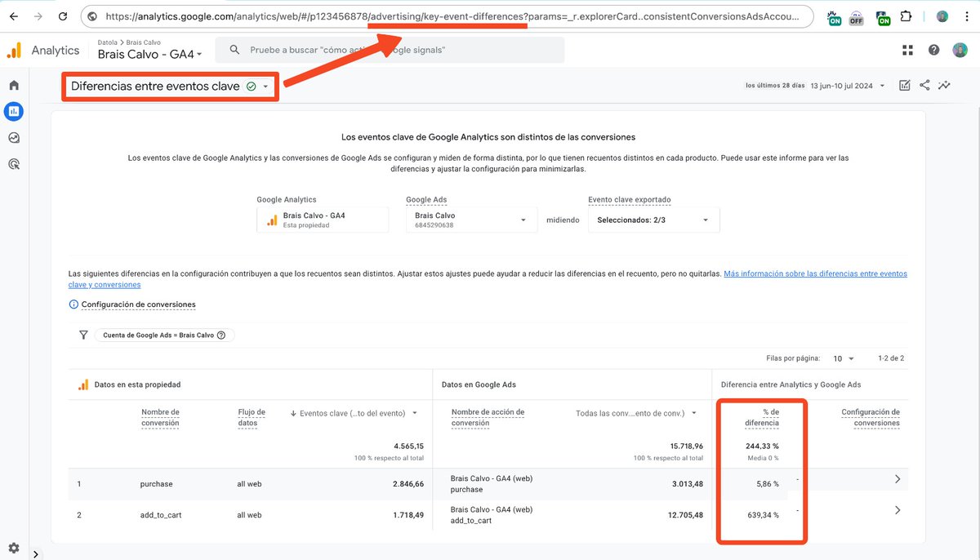Open the Chrome three-dot menu
980x560 pixels.
pyautogui.click(x=969, y=16)
